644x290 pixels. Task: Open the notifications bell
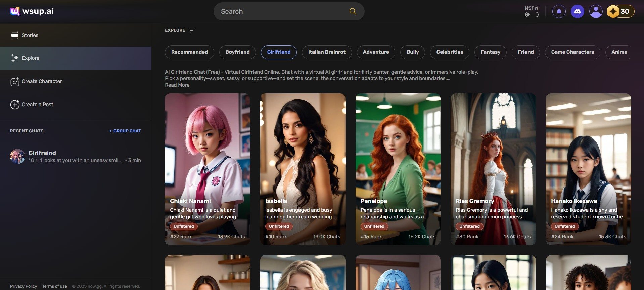tap(559, 12)
